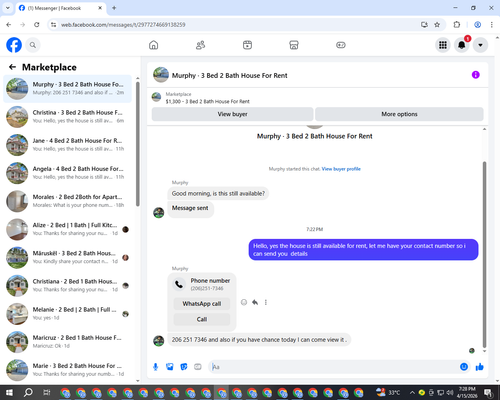Screen dimensions: 500x400
Task: Open the Melanie 2 Bed 2 Bath conversation
Action: [68, 314]
